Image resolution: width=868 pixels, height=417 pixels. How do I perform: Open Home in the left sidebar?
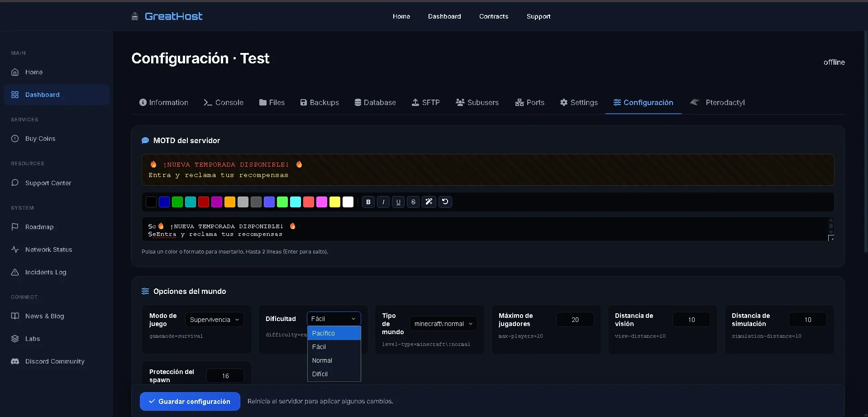click(x=34, y=72)
